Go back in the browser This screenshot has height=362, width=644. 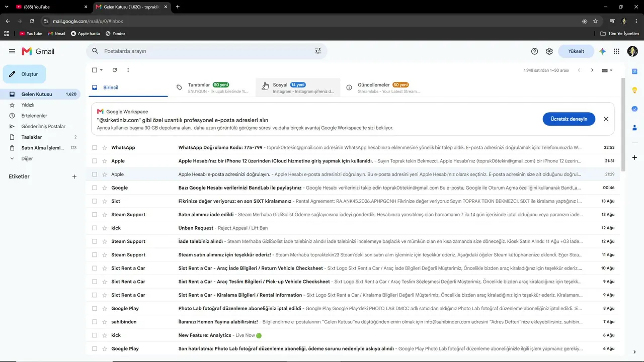8,21
